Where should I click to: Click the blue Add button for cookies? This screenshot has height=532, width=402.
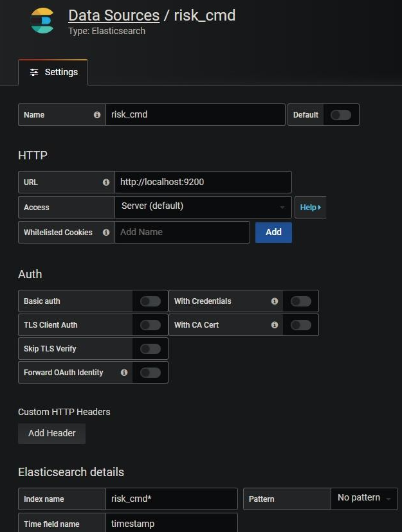[x=273, y=233]
